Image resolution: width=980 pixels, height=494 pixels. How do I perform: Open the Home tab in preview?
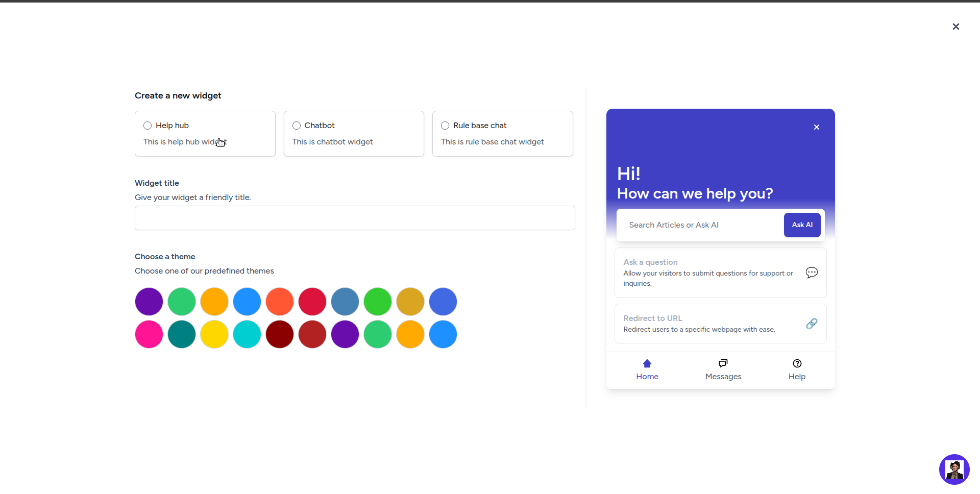pos(647,369)
